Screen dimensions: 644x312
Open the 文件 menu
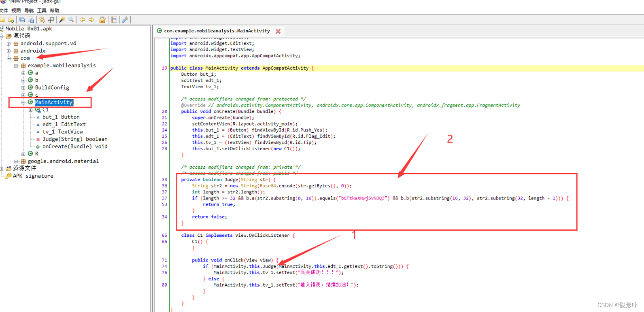(4, 11)
